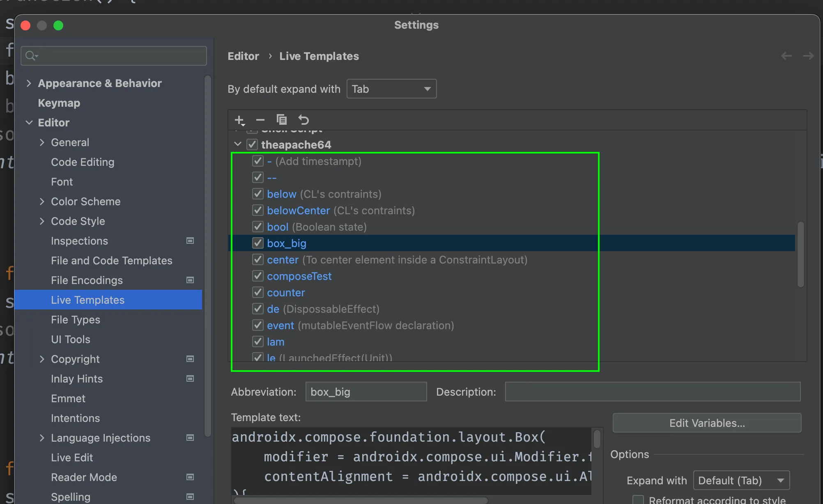Open the Expand with Default (Tab) dropdown

(741, 480)
